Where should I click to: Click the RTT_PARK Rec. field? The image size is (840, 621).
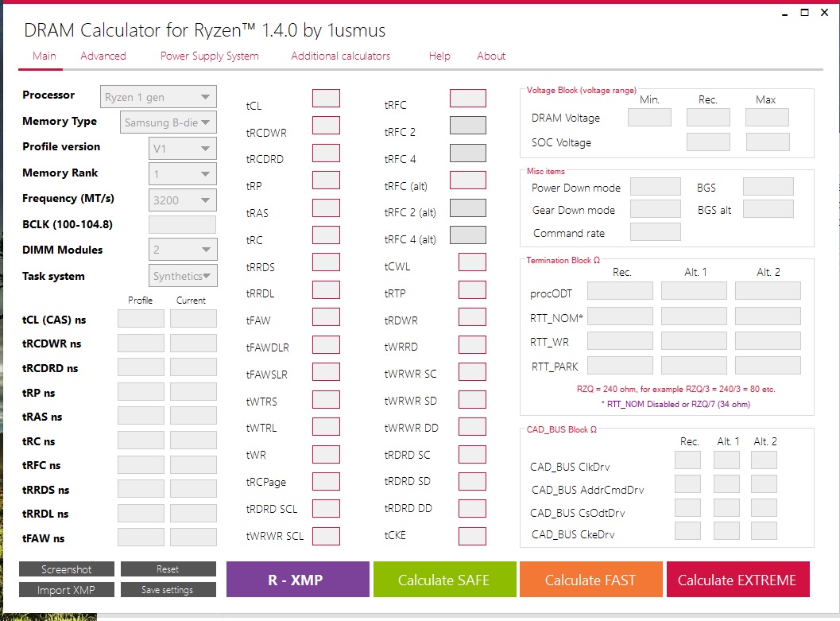(x=621, y=366)
